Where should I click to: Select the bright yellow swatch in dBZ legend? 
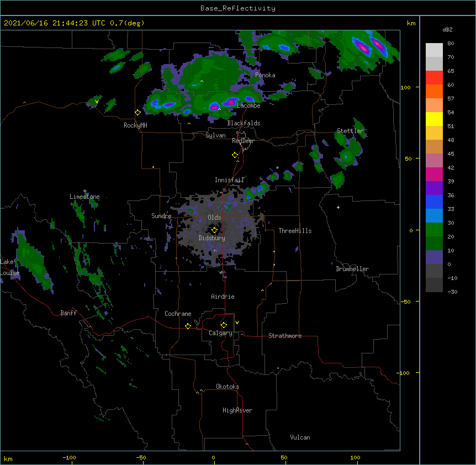tap(434, 119)
